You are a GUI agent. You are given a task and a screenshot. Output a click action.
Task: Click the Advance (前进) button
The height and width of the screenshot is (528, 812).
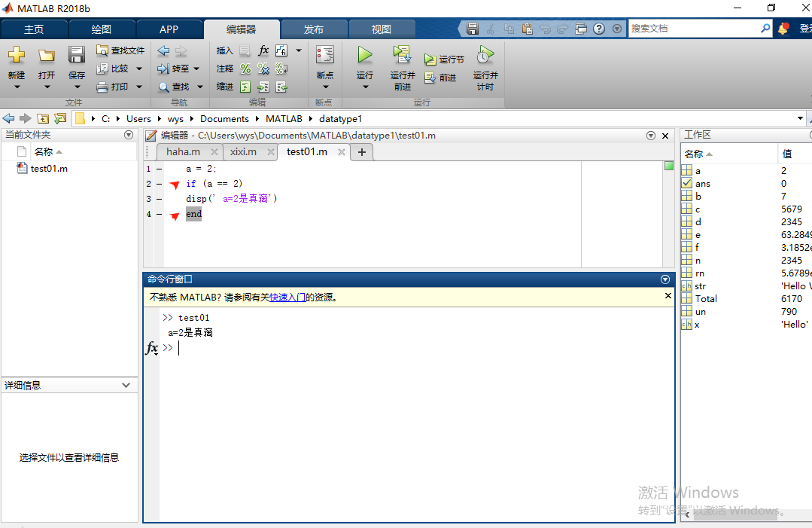[440, 78]
